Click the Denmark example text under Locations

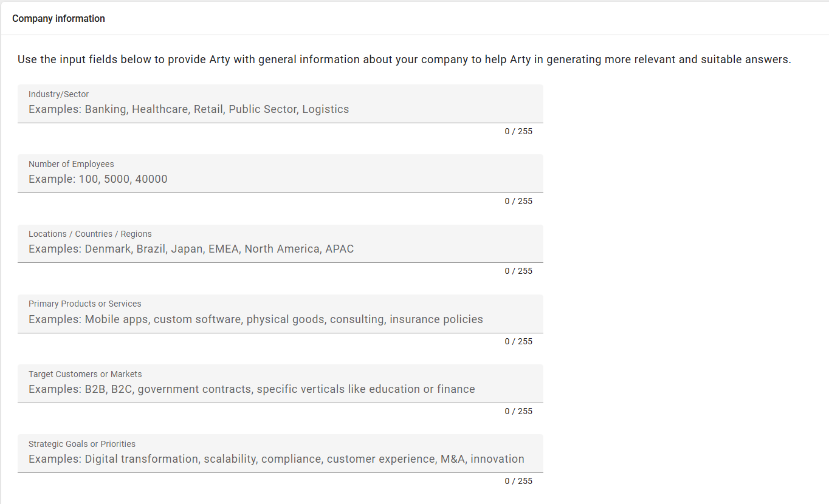tap(108, 248)
